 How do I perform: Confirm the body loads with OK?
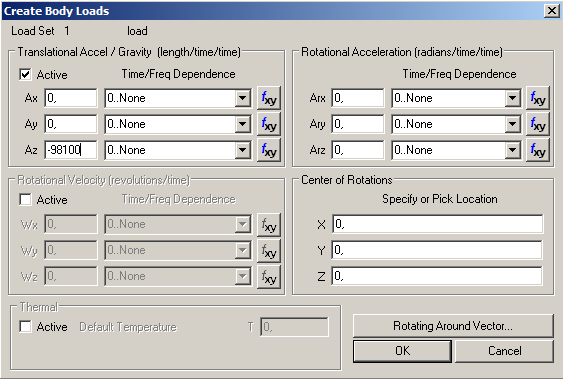pos(402,351)
